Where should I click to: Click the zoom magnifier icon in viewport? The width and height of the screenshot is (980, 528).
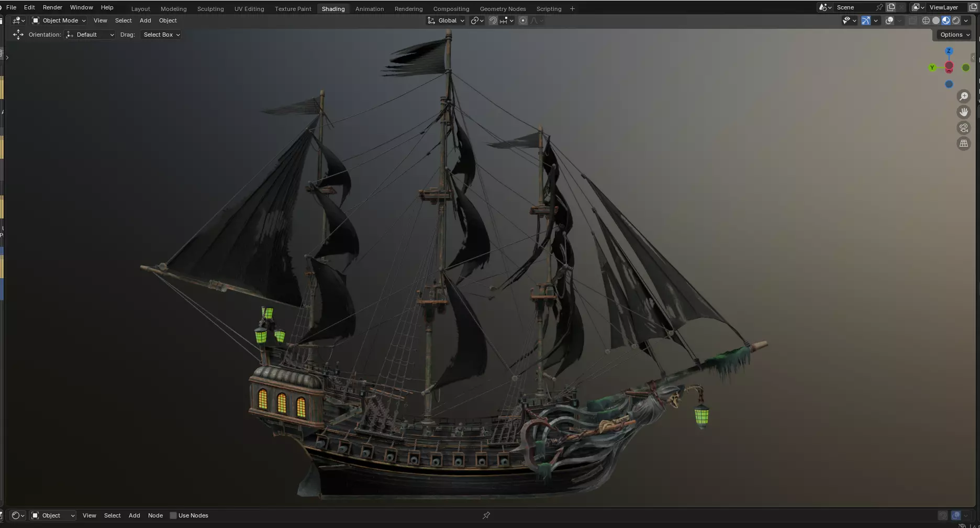[x=964, y=96]
